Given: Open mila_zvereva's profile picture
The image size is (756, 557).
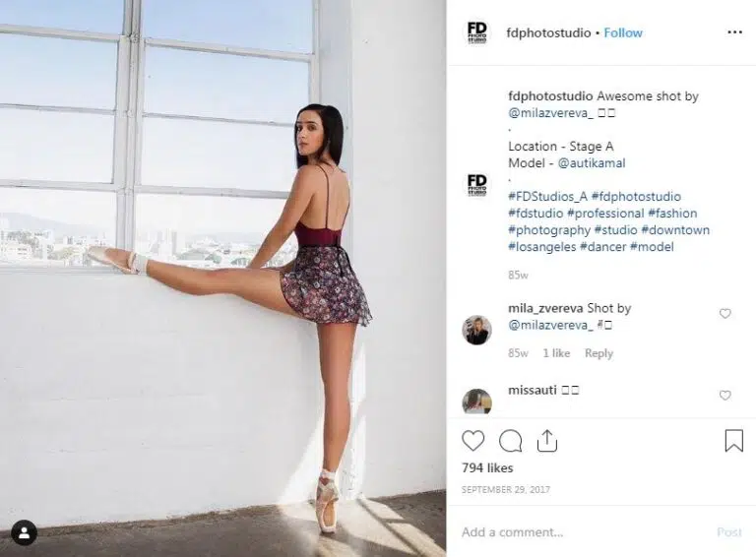Looking at the screenshot, I should (x=476, y=330).
